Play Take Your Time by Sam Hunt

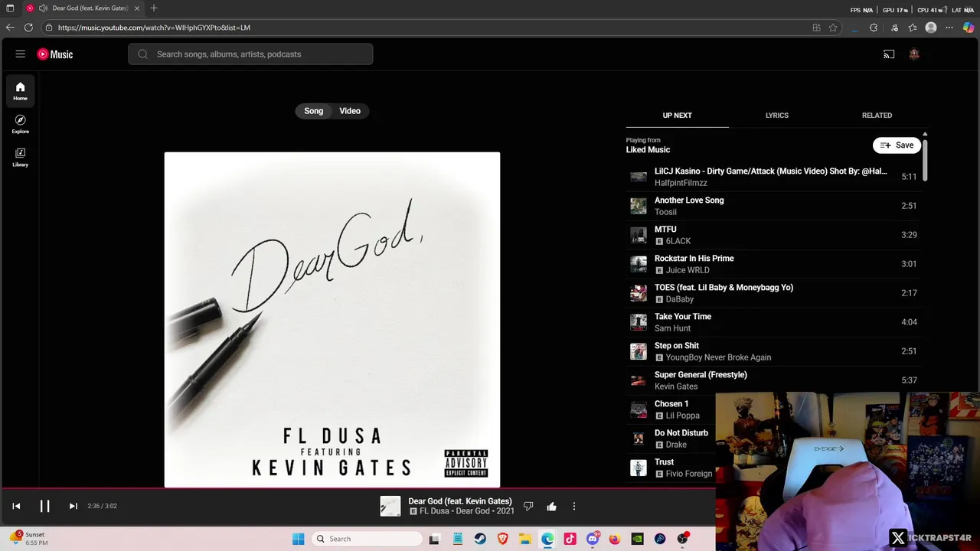point(773,322)
